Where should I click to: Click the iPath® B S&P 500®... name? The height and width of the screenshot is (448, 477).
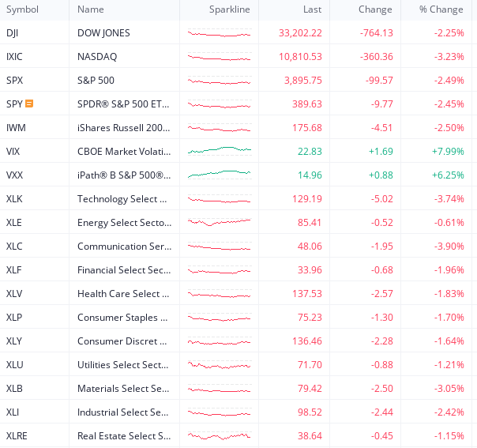(x=124, y=175)
